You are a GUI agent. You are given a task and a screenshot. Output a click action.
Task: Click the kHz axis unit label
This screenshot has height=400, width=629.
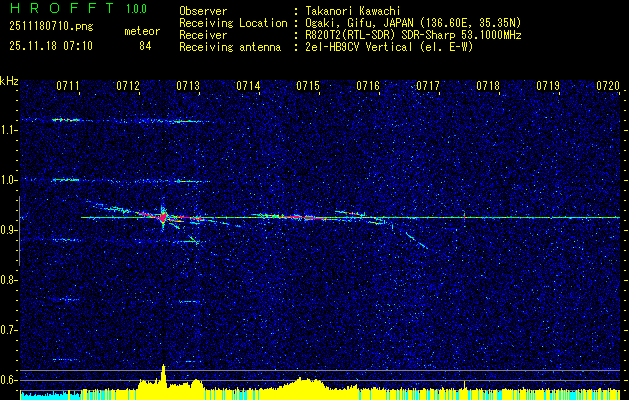tap(9, 81)
